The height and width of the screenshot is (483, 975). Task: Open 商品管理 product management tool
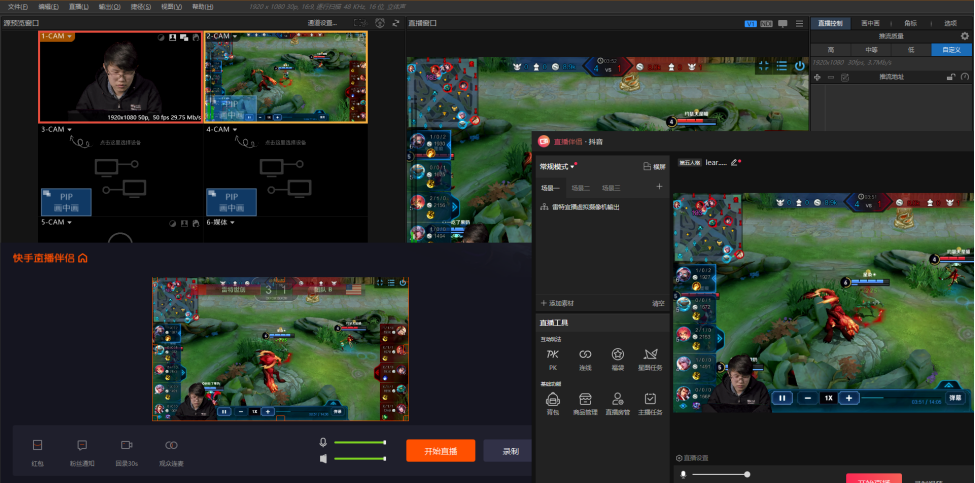click(x=585, y=403)
